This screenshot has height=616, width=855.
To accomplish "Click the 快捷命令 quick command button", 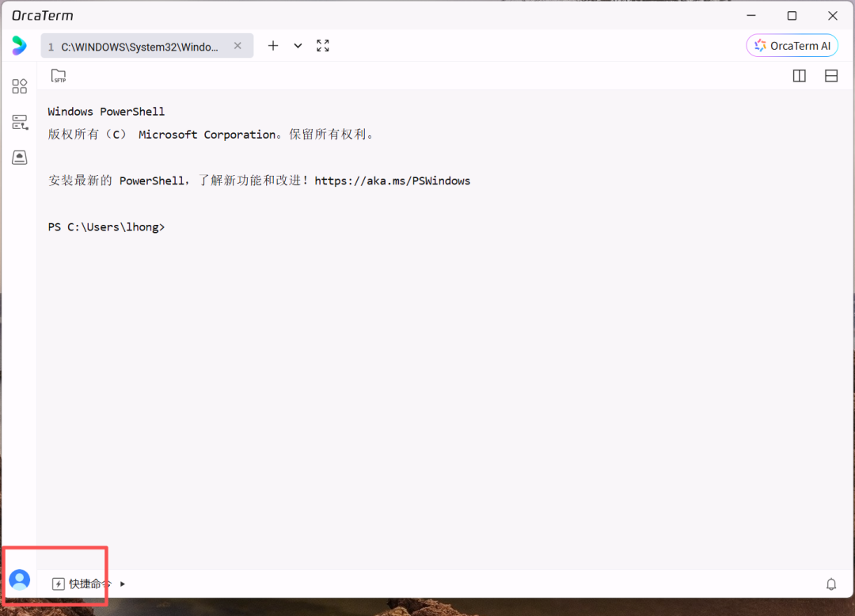I will (82, 584).
